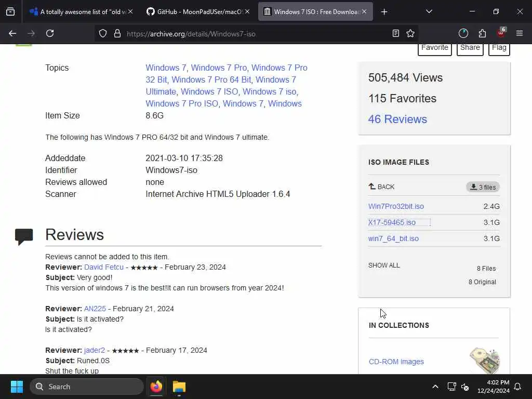Open the extensions puzzle icon
The height and width of the screenshot is (399, 532).
[482, 33]
